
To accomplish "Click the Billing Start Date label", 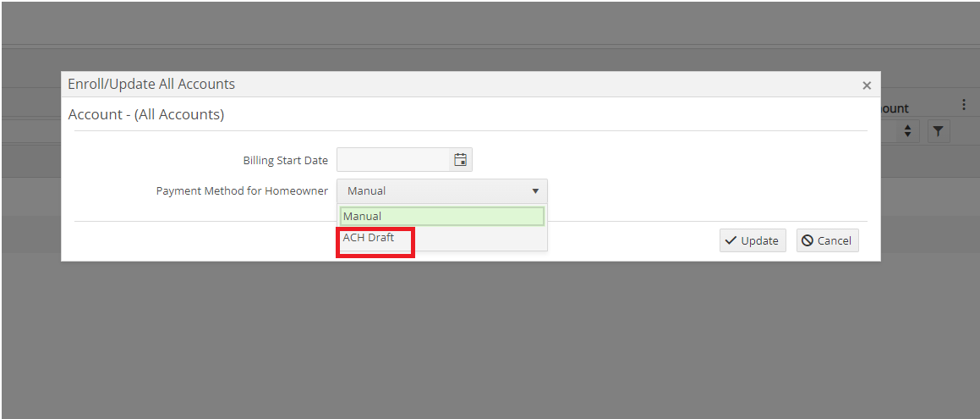I will pos(286,160).
